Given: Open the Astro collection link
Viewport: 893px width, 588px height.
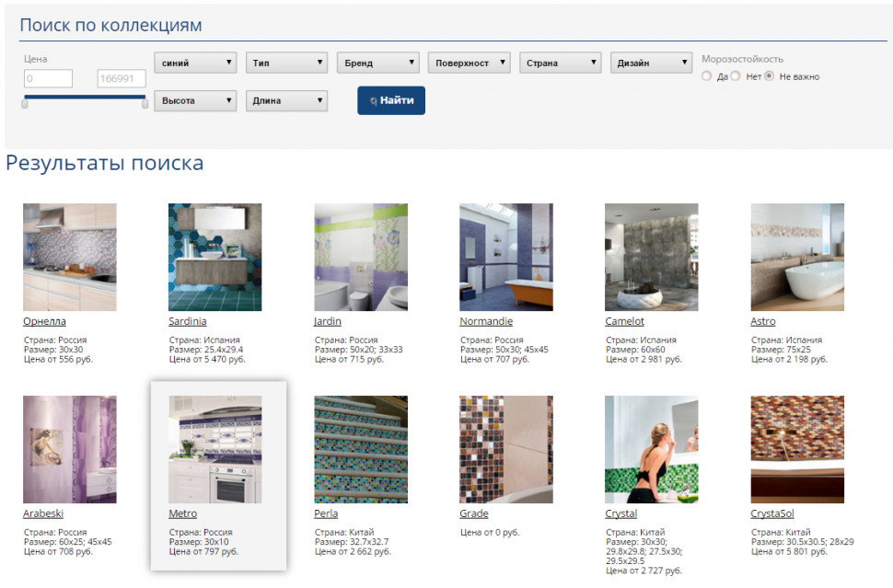Looking at the screenshot, I should [x=763, y=321].
